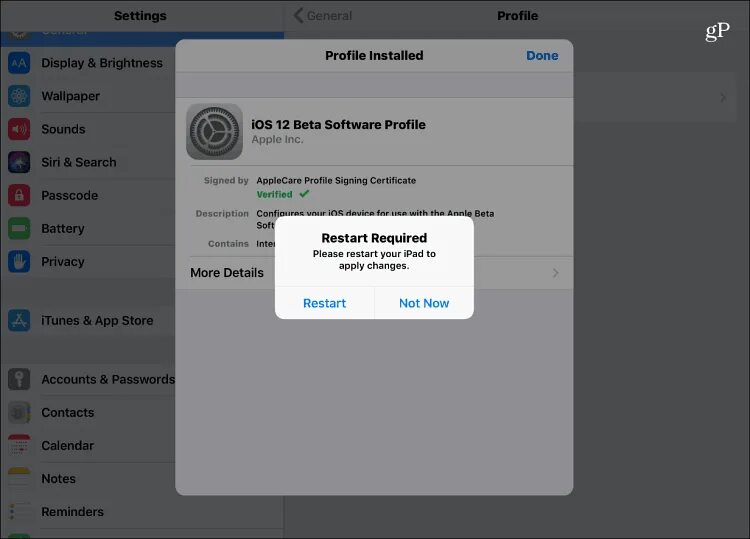Open the Reminders icon
The image size is (750, 539).
point(19,512)
